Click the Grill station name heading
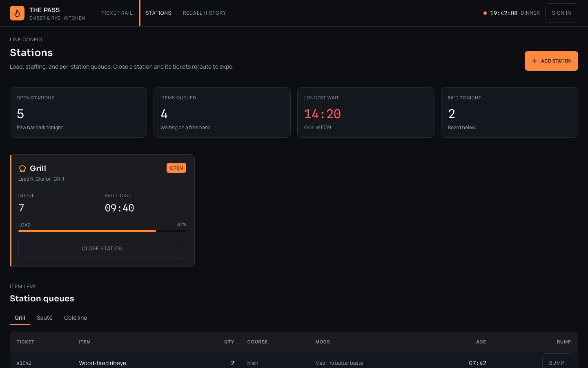 [38, 168]
